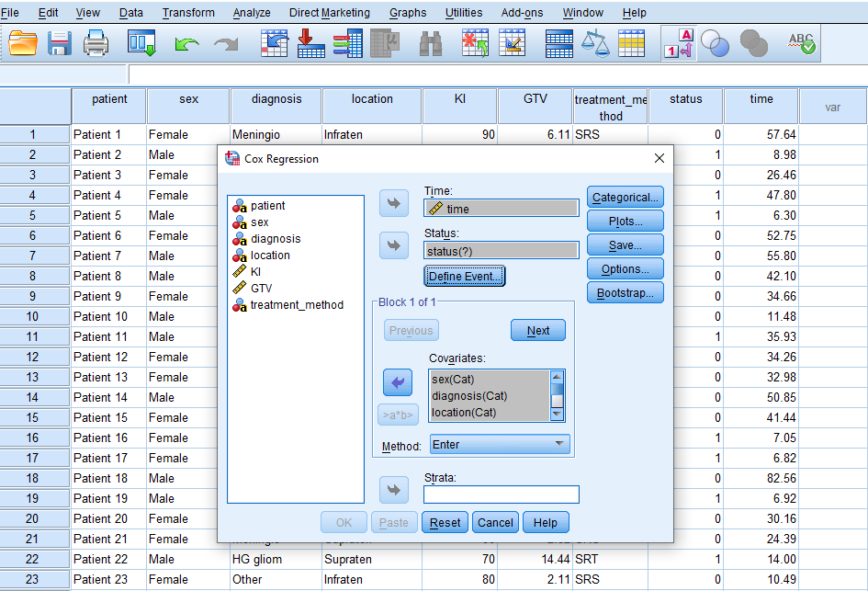
Task: Click the Insert variable icon
Action: (512, 43)
